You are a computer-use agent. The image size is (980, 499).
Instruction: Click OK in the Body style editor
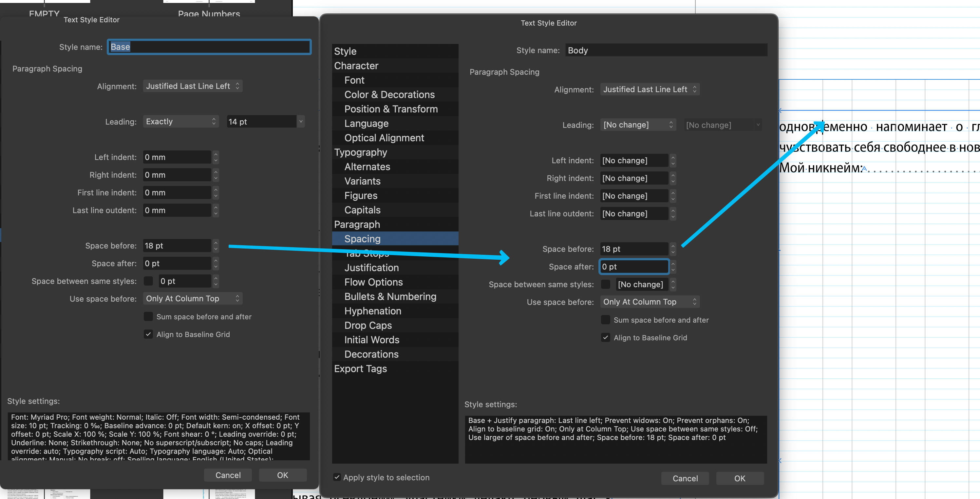pyautogui.click(x=740, y=478)
